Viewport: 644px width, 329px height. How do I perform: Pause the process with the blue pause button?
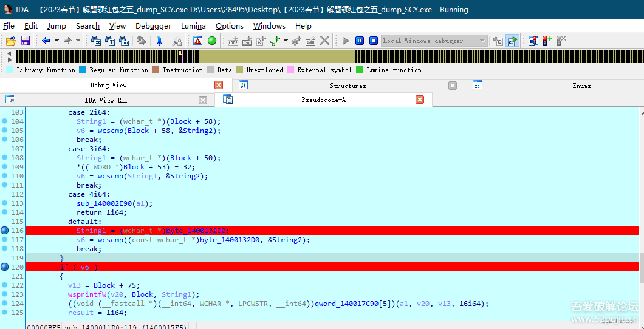[360, 41]
